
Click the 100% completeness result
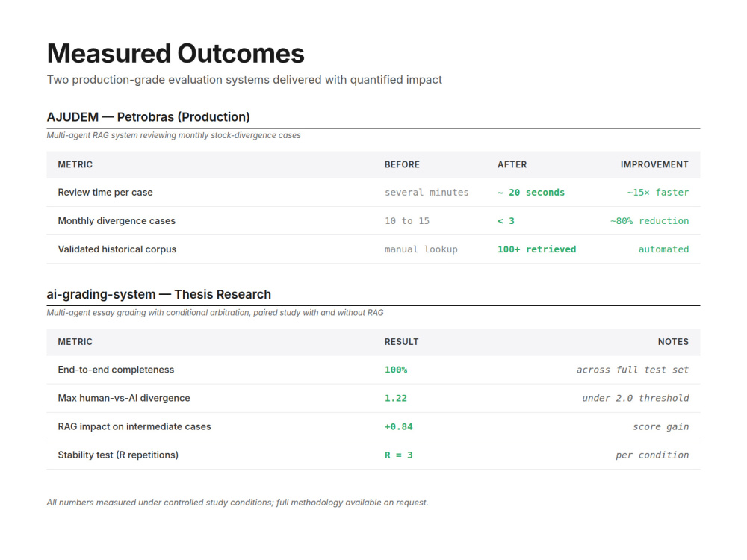(x=396, y=370)
